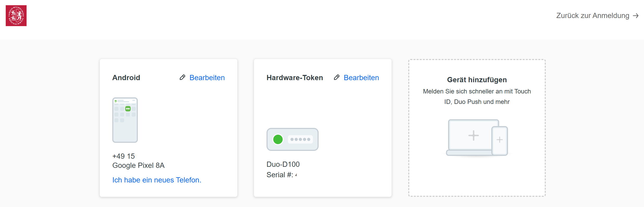Screen dimensions: 644x207
Task: Click the university crest logo
Action: pyautogui.click(x=16, y=16)
